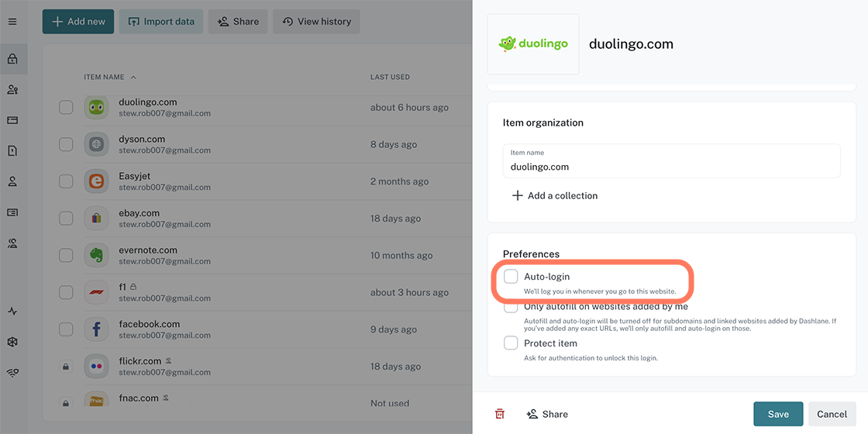Open the Logins vault sidebar icon
This screenshot has width=868, height=434.
[12, 59]
